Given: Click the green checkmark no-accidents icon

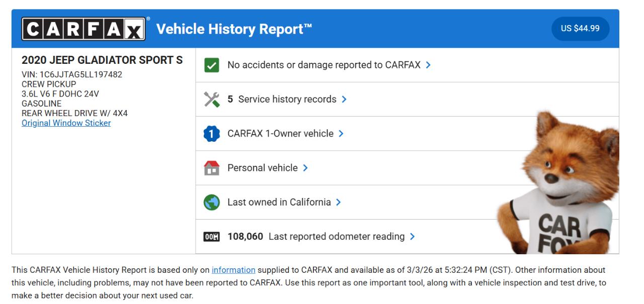Looking at the screenshot, I should pos(212,65).
